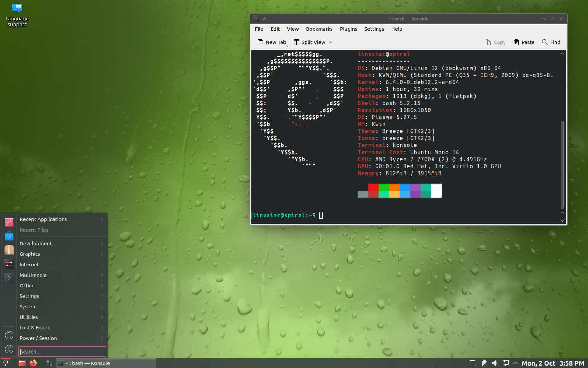Open the Klipper clipboard tray icon
The width and height of the screenshot is (588, 368).
[484, 363]
